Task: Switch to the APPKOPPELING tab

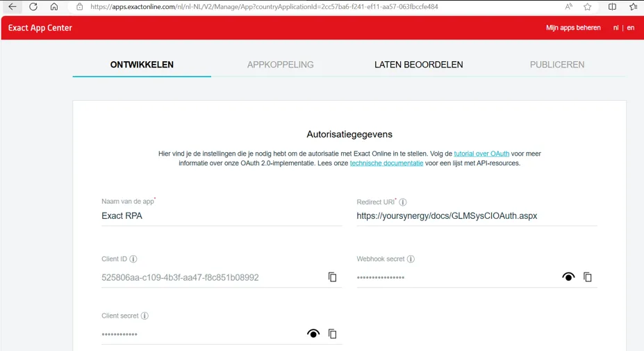Action: (x=280, y=65)
